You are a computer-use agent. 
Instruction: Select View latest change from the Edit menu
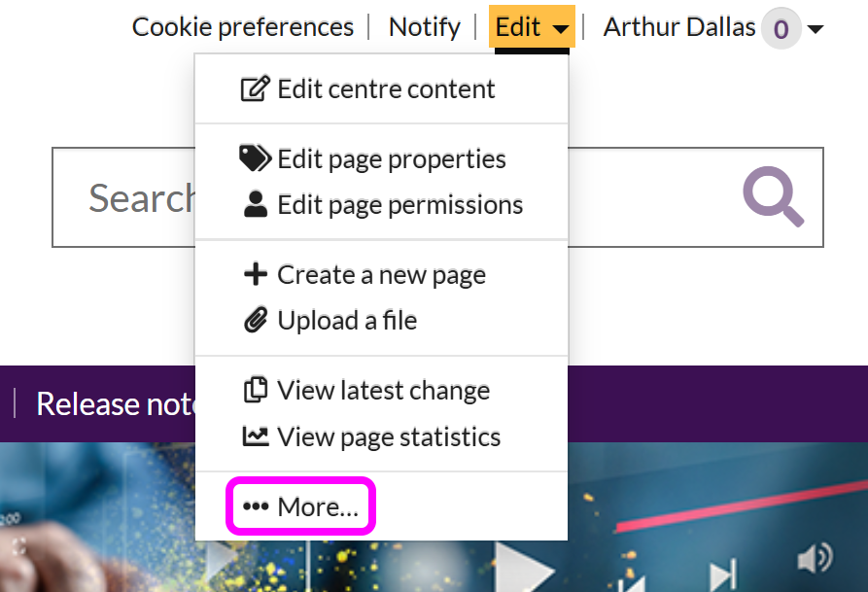click(382, 391)
